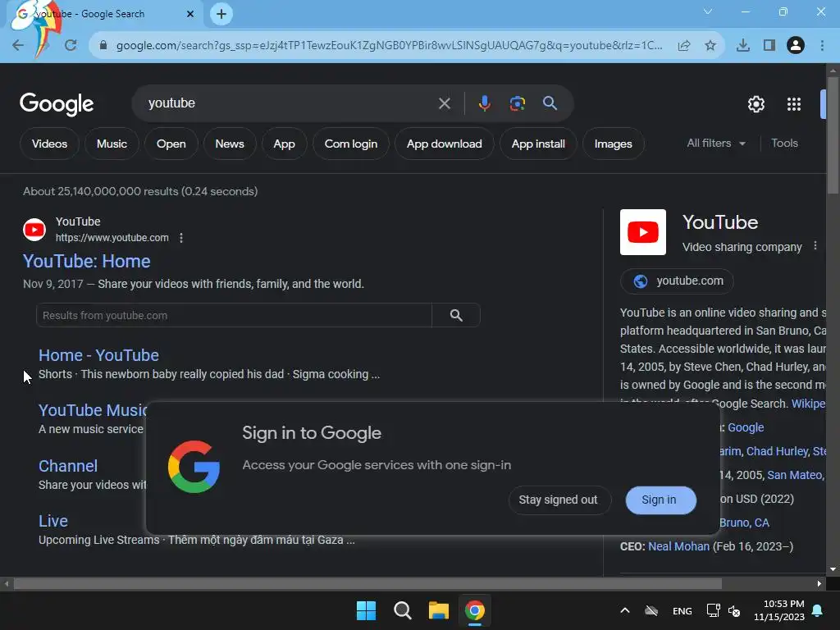840x630 pixels.
Task: Open knowledge panel more options dots
Action: tap(815, 245)
